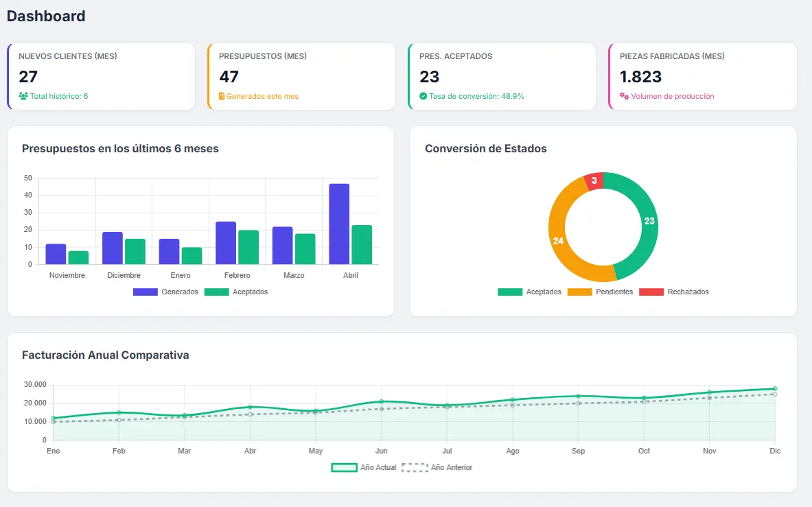The height and width of the screenshot is (507, 812).
Task: Click the Presupuestos (Mes) card value 47
Action: [x=229, y=76]
